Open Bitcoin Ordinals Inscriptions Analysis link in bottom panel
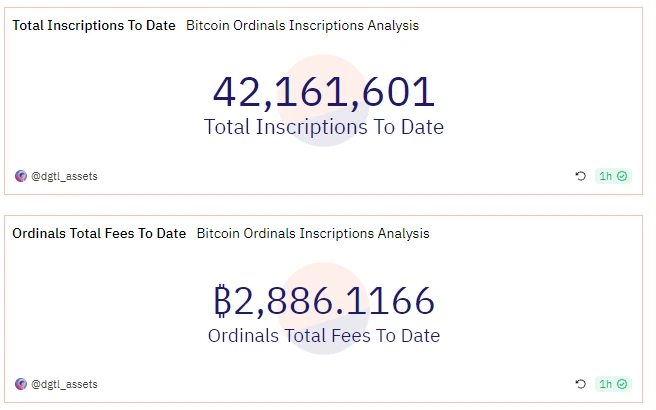The height and width of the screenshot is (410, 656). pyautogui.click(x=312, y=233)
